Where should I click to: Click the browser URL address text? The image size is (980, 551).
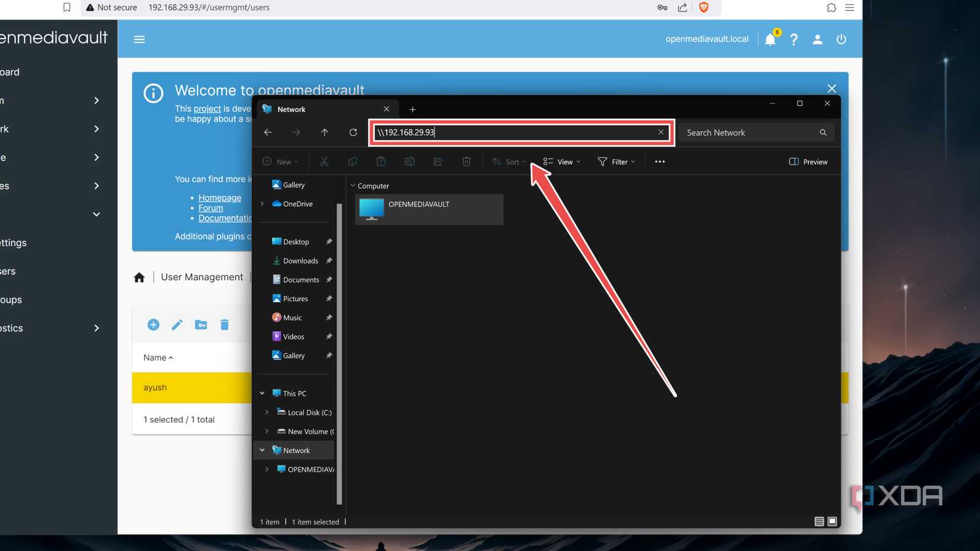click(x=209, y=7)
